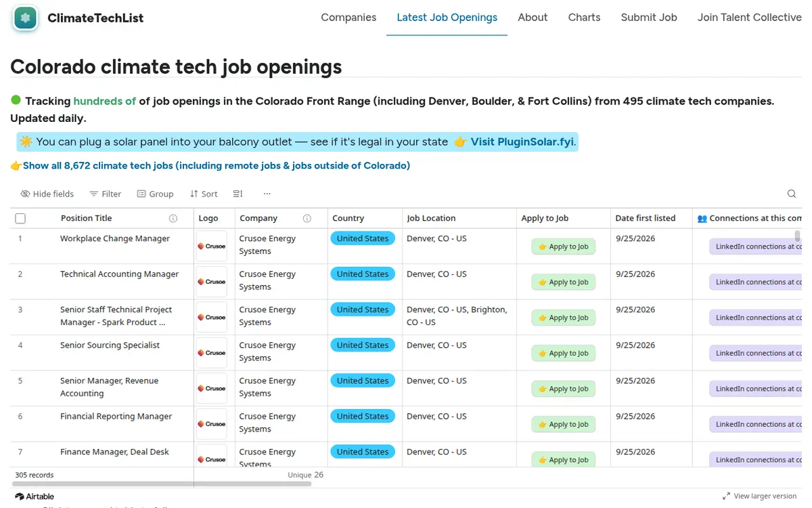The height and width of the screenshot is (508, 812).
Task: Apply to the Workplace Change Manager job
Action: 563,247
